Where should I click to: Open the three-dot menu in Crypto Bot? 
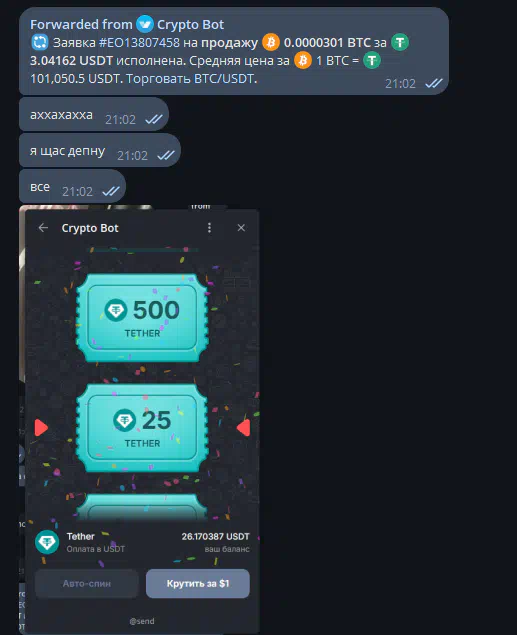[x=209, y=228]
